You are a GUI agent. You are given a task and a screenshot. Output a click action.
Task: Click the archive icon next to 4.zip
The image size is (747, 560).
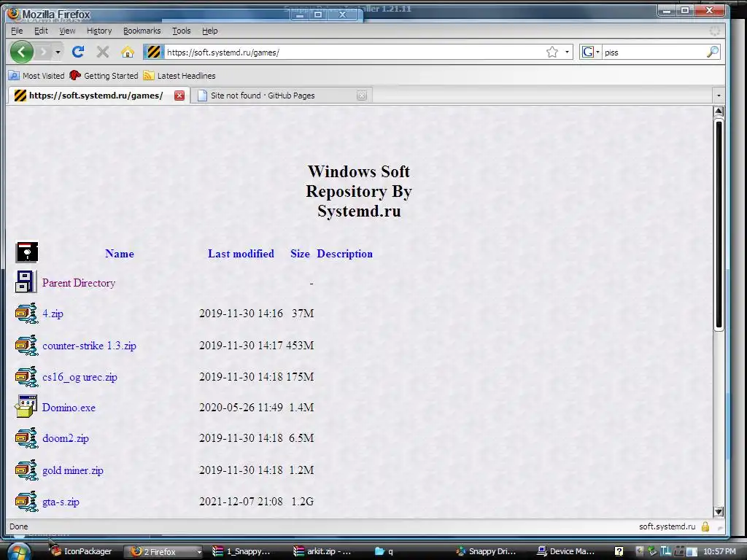[26, 314]
